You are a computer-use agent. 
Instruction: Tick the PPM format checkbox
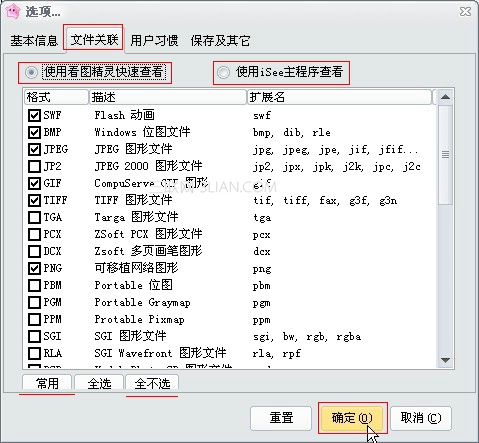coord(34,319)
